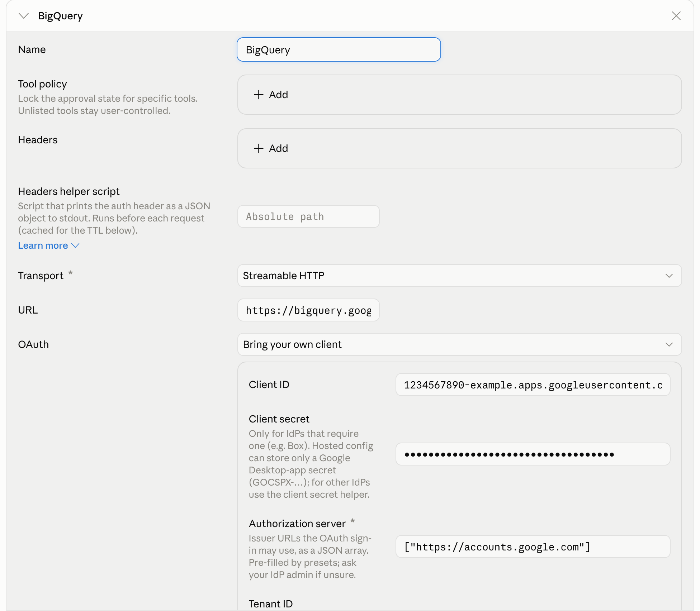Image resolution: width=700 pixels, height=611 pixels.
Task: Click the Client secret password field
Action: (x=533, y=454)
